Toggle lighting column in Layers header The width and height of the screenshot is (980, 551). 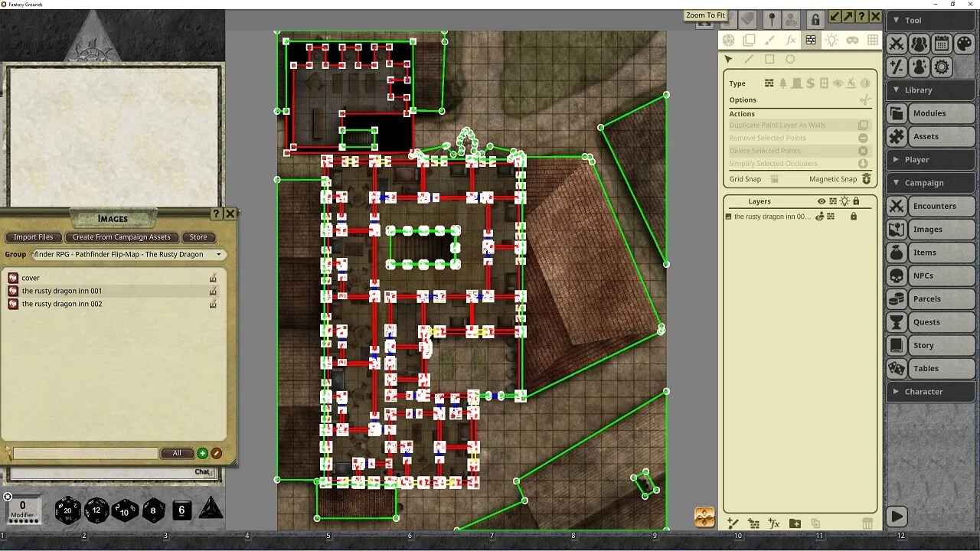[x=844, y=201]
